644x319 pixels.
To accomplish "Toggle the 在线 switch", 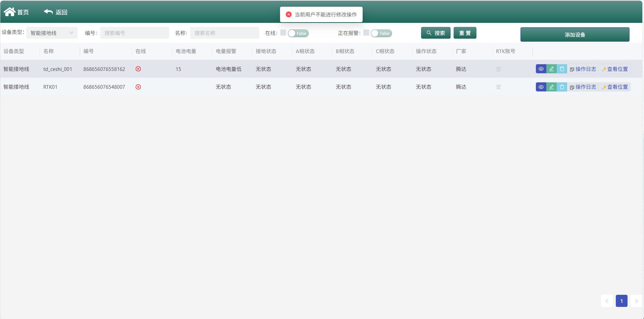I will tap(298, 33).
